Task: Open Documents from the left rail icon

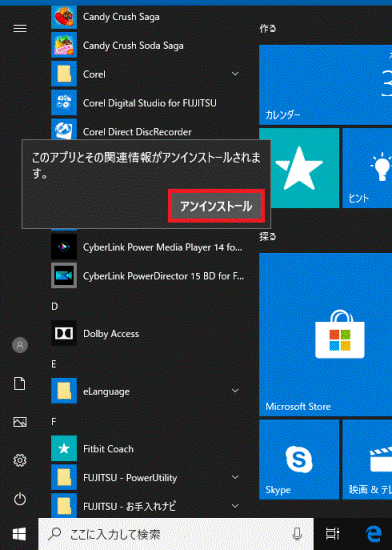Action: click(20, 383)
